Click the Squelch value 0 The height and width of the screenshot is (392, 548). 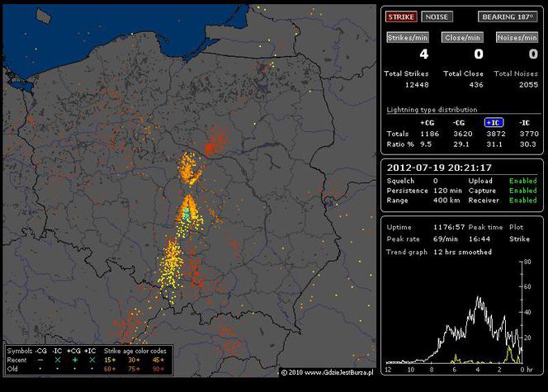[436, 181]
